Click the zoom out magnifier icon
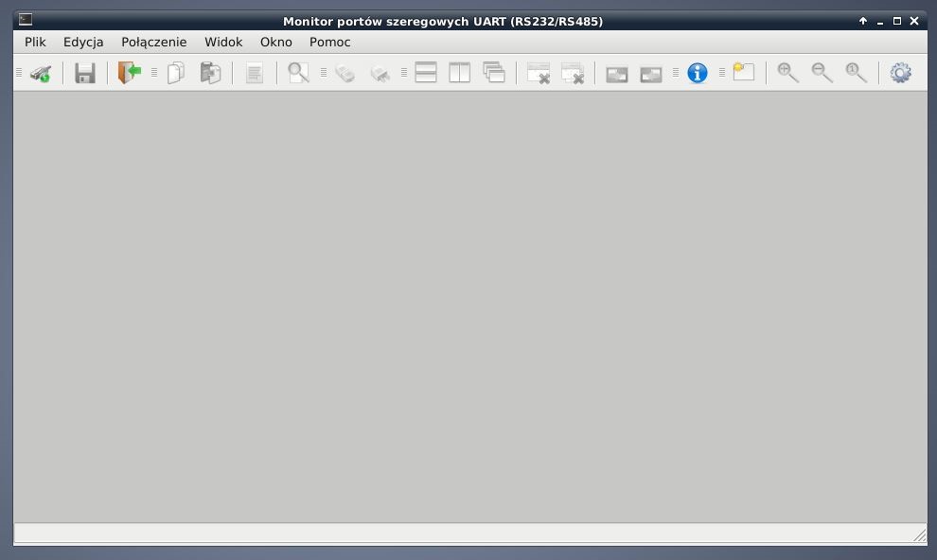This screenshot has width=937, height=560. (822, 73)
